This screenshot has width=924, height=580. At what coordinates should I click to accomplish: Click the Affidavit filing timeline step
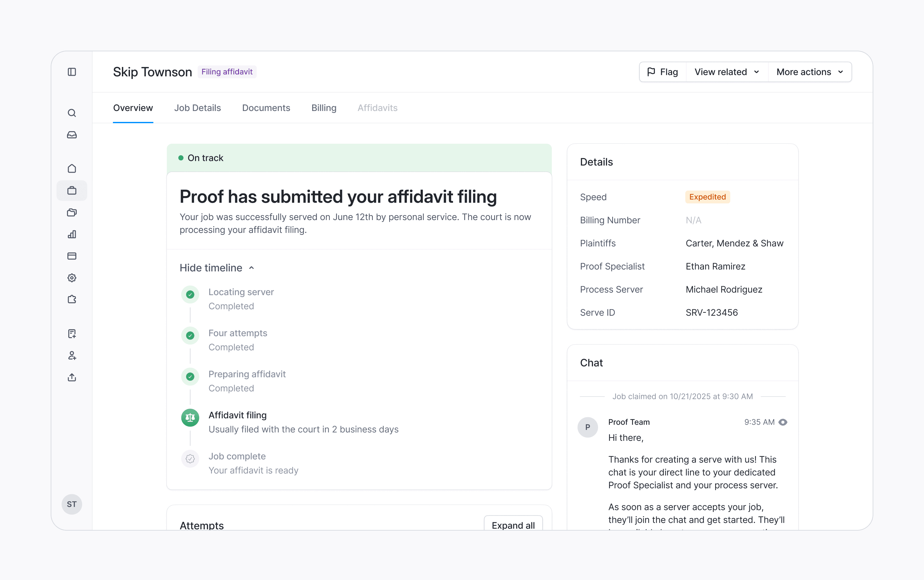pyautogui.click(x=237, y=415)
